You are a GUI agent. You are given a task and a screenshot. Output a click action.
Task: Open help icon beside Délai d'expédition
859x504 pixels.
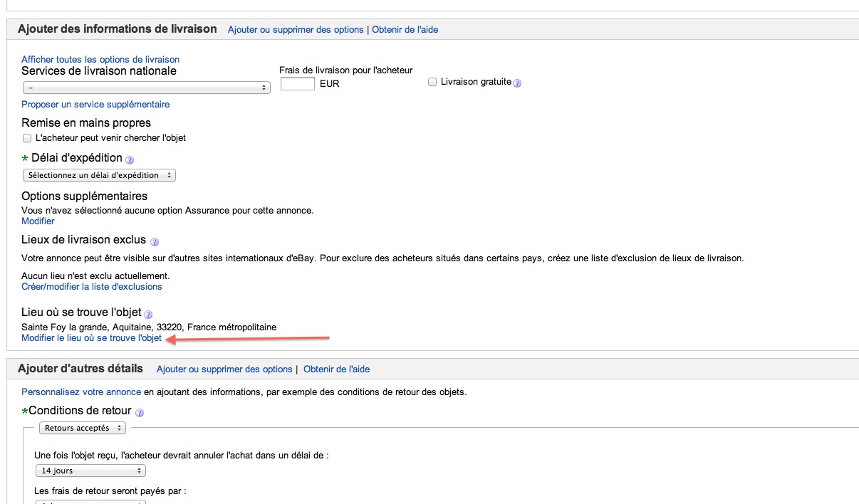click(130, 160)
